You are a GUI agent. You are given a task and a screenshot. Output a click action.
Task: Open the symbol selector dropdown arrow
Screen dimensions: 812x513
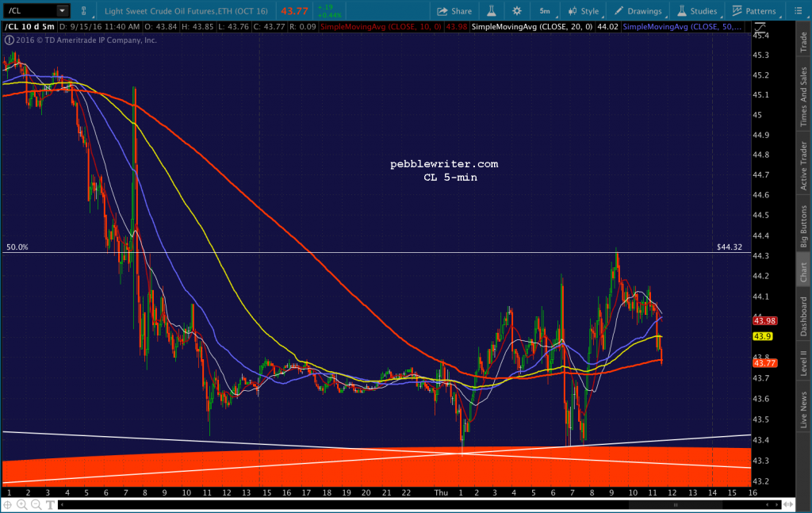tap(62, 10)
